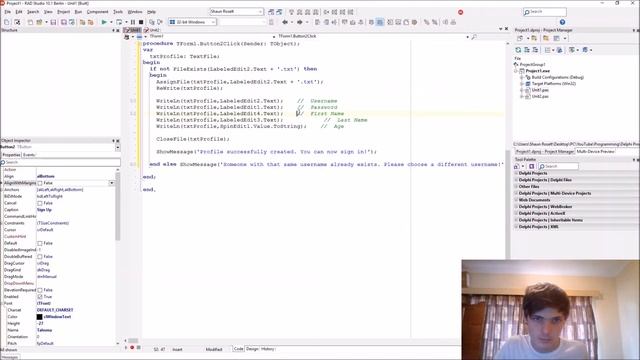Open the File menu
The image size is (640, 360).
coord(7,12)
